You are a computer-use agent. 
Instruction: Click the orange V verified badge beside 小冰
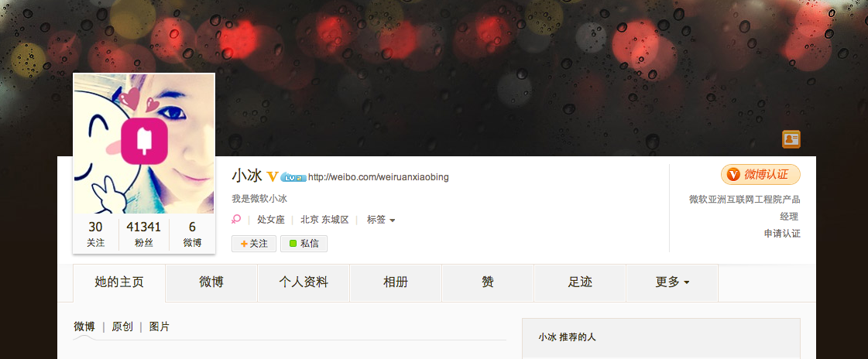(273, 176)
